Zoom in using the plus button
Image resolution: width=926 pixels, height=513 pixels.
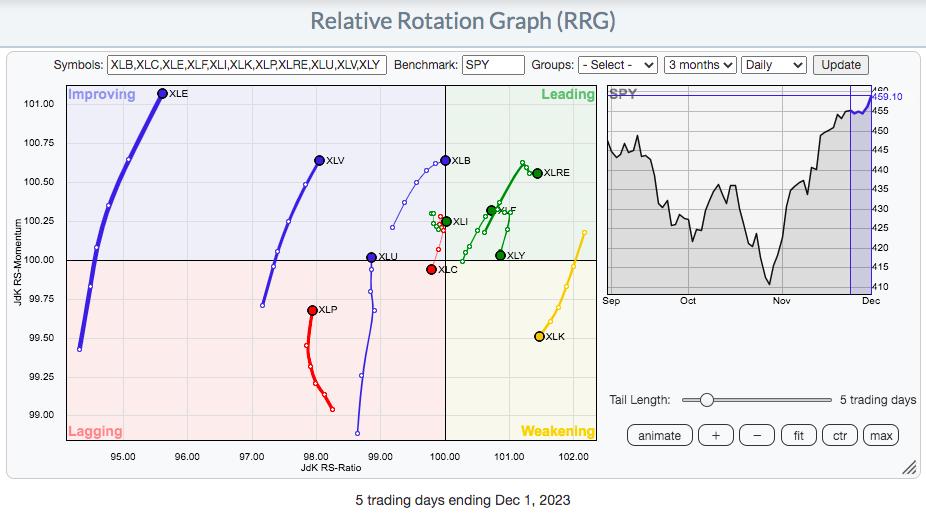[x=715, y=435]
